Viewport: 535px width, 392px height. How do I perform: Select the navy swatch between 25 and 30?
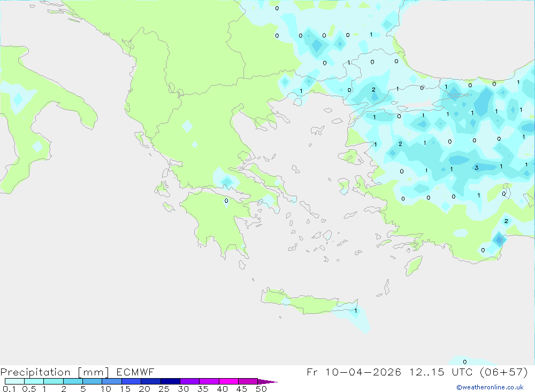170,381
